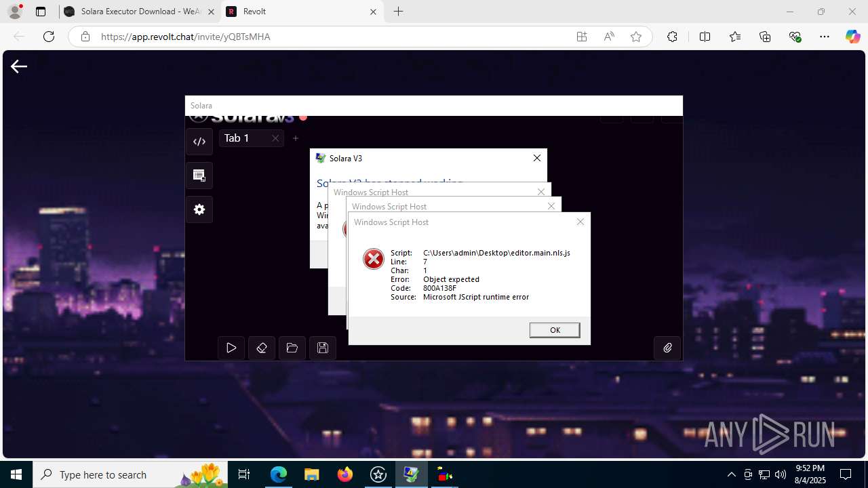Viewport: 868px width, 488px height.
Task: Open the Solara script list icon
Action: (199, 176)
